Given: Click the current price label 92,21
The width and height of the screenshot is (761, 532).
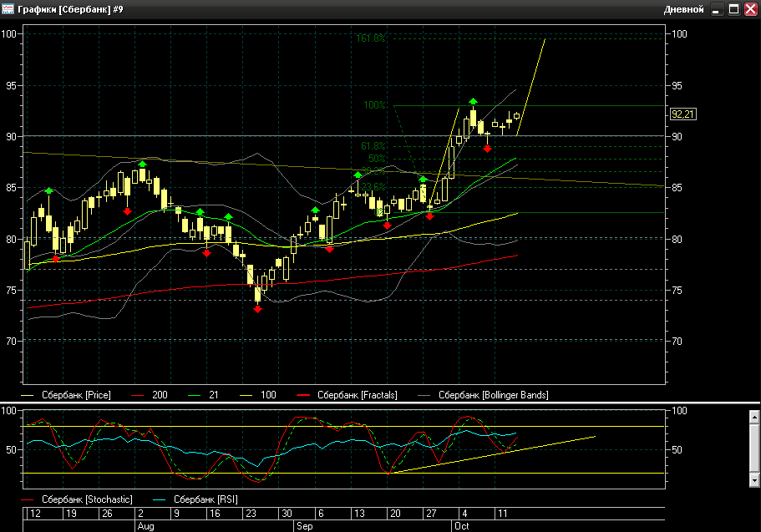Looking at the screenshot, I should (682, 114).
